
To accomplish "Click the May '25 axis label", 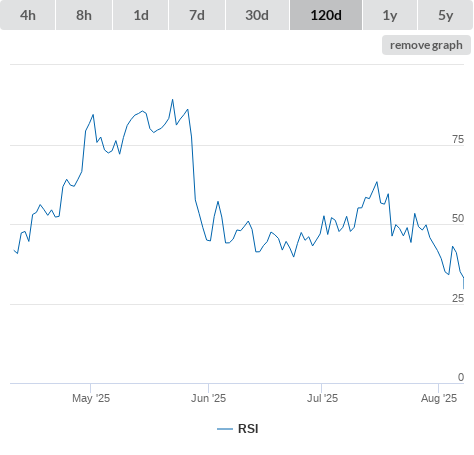I will [x=91, y=398].
